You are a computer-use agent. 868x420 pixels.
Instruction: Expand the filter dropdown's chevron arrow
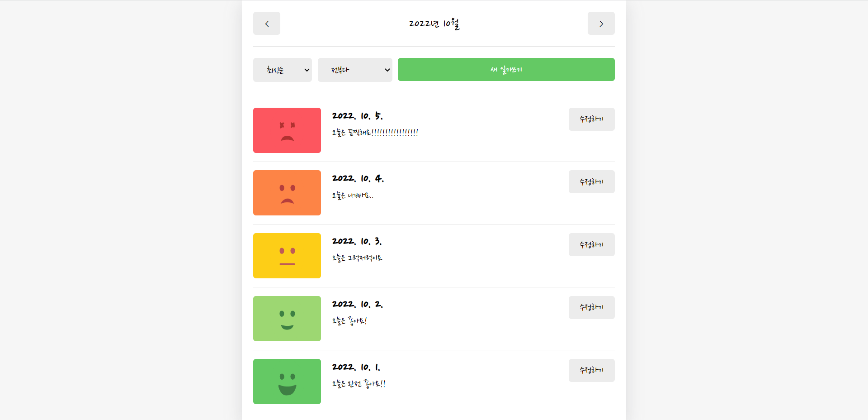(387, 70)
